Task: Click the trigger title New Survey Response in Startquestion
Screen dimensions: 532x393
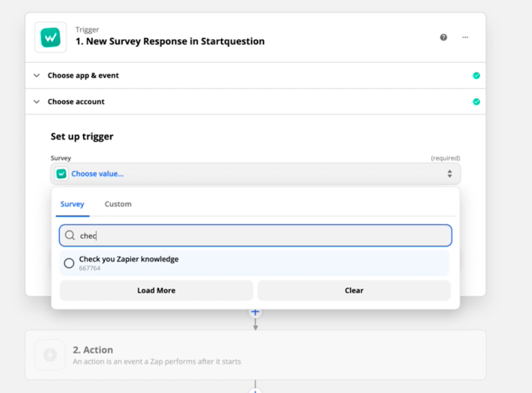Action: coord(170,42)
